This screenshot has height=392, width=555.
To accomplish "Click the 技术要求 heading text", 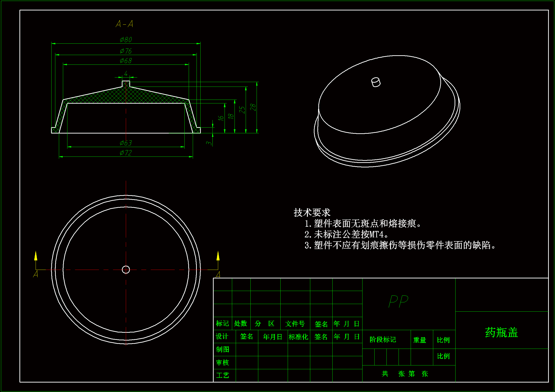I will [x=312, y=212].
